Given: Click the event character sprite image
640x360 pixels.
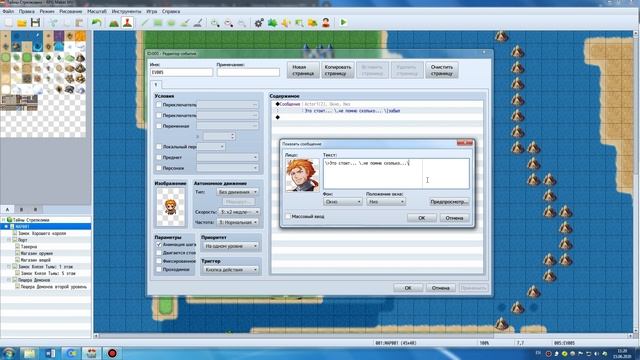Looking at the screenshot, I should [171, 207].
